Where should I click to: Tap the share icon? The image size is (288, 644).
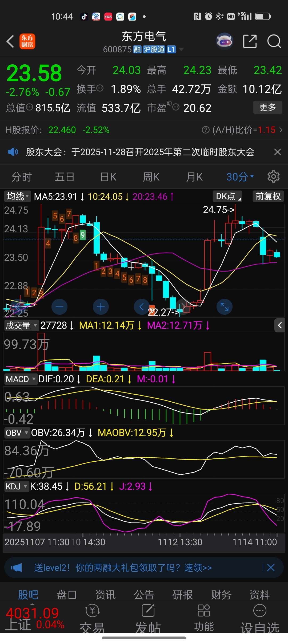pos(250,41)
